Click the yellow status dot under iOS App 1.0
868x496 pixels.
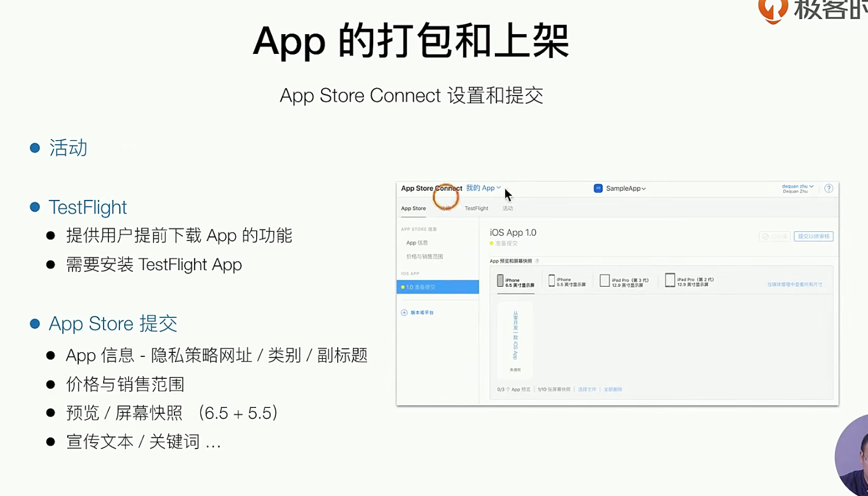tap(492, 243)
